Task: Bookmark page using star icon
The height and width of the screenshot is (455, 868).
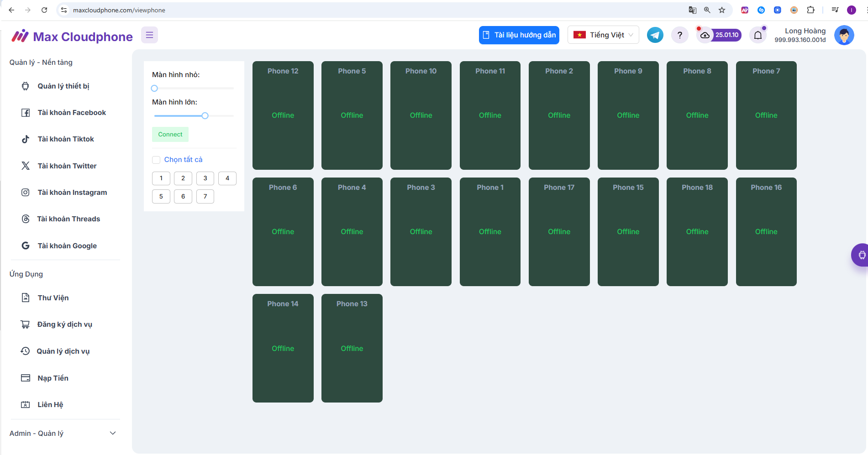Action: click(722, 10)
